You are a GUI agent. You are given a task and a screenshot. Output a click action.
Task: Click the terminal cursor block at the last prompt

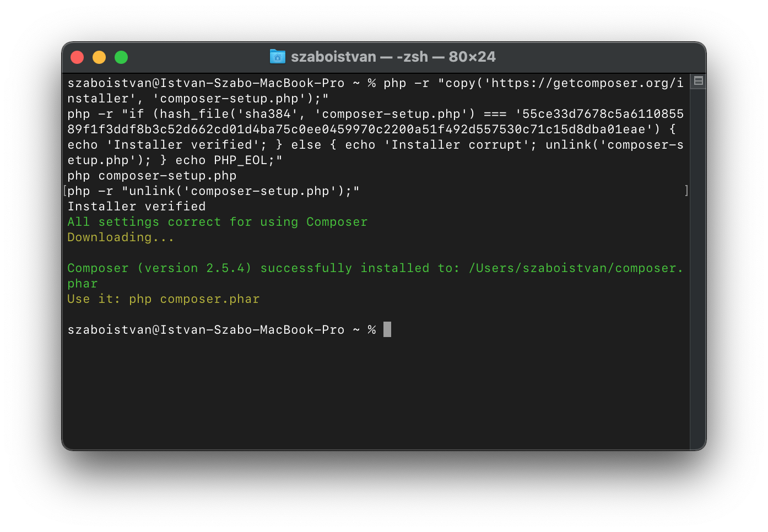387,329
